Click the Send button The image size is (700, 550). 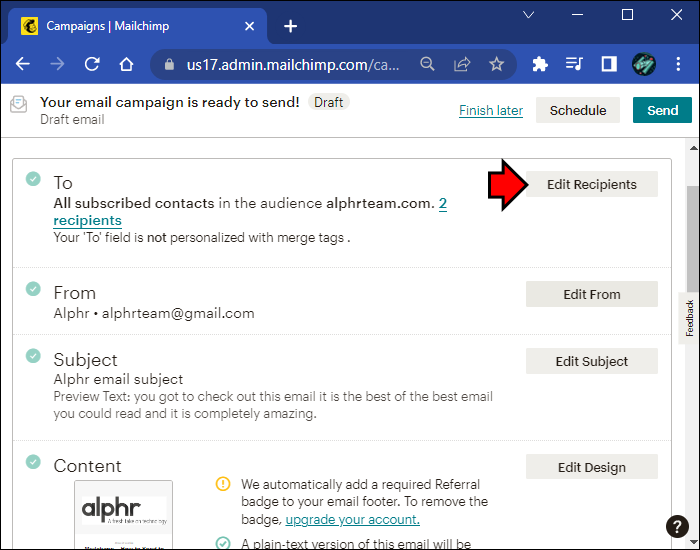point(662,110)
